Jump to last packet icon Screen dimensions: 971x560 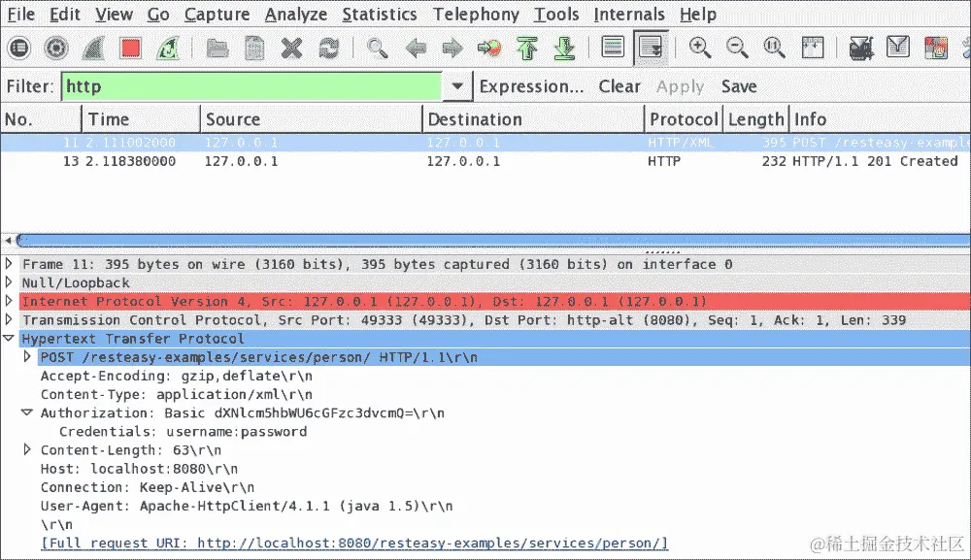(x=564, y=48)
